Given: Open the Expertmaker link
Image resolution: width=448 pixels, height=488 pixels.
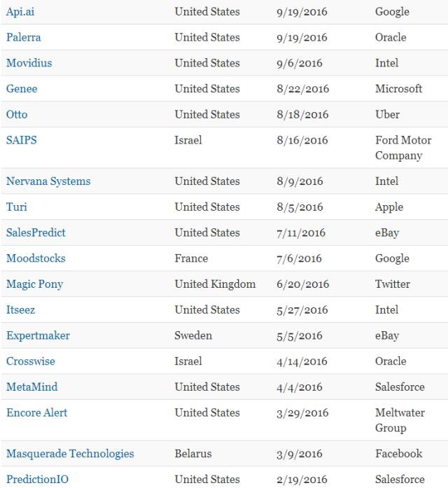Looking at the screenshot, I should [x=38, y=335].
